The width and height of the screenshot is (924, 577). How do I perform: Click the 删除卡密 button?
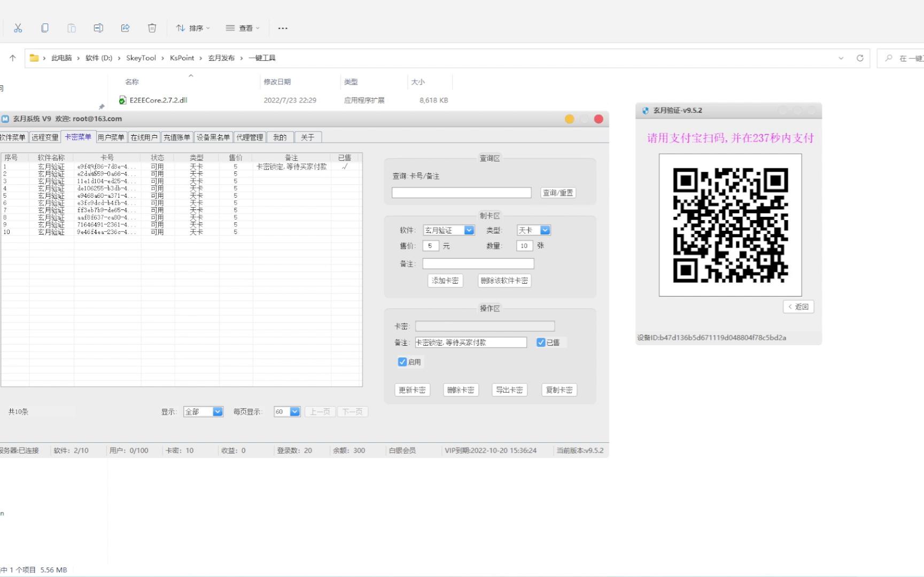point(461,390)
